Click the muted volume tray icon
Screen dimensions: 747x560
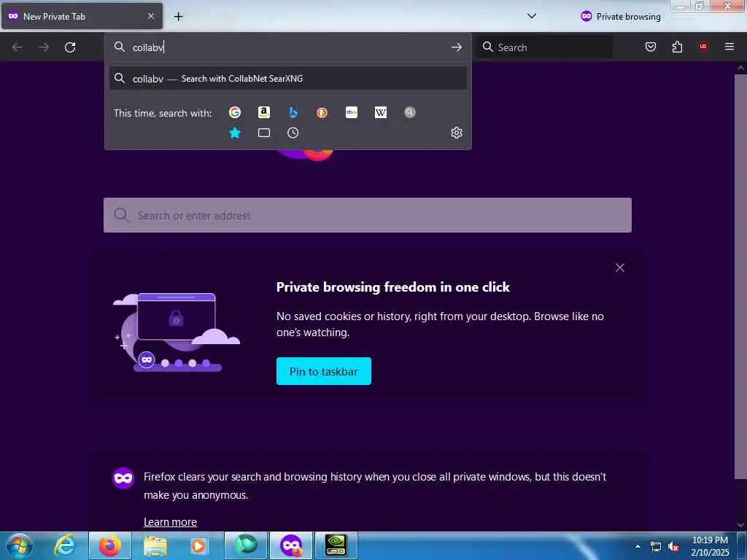click(673, 547)
